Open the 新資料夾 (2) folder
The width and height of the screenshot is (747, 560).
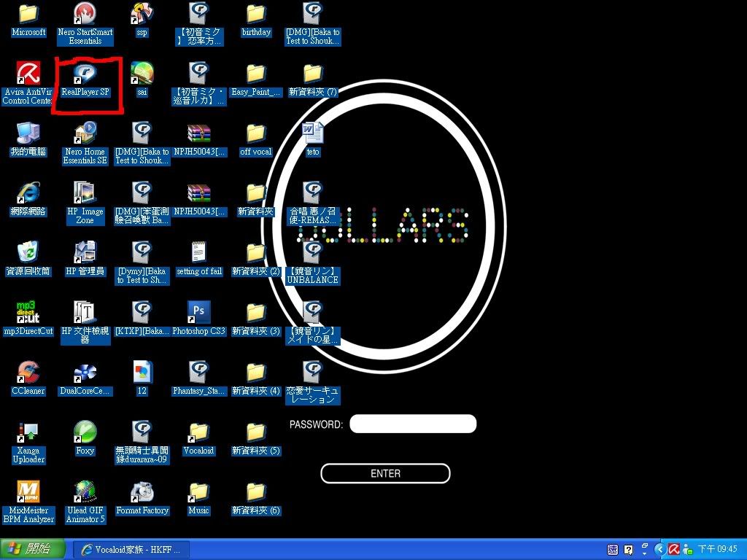tap(256, 259)
